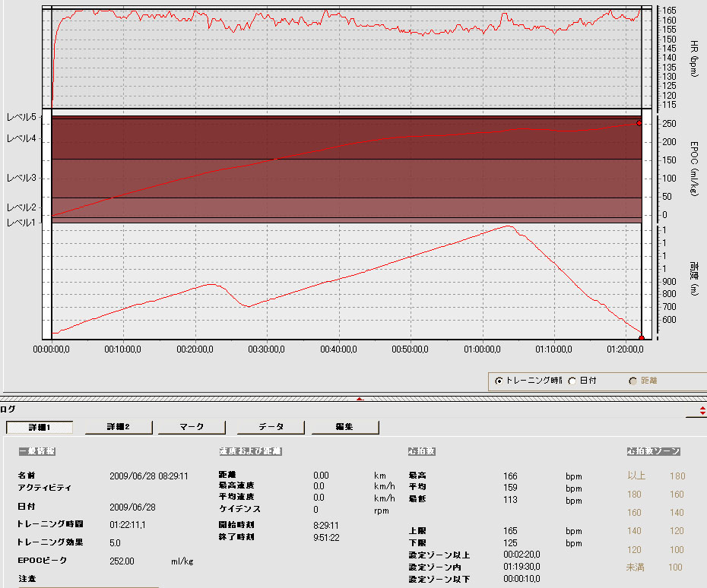
Task: Click the 心拍数ゾーン section header
Action: click(653, 451)
